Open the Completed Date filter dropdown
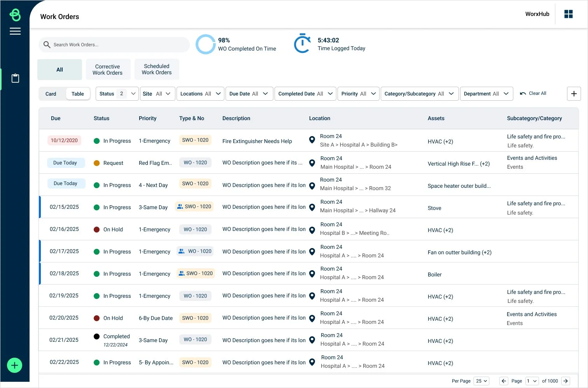Screen dimensions: 588x388 305,94
